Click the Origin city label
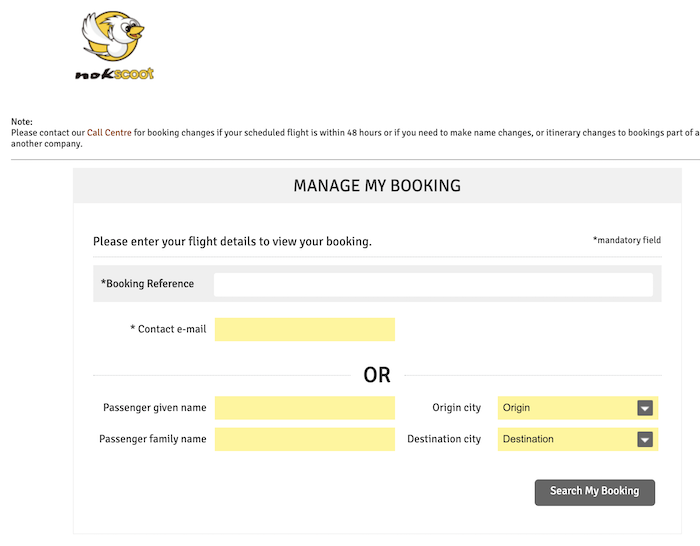Viewport: 700px width, 546px height. pos(456,408)
